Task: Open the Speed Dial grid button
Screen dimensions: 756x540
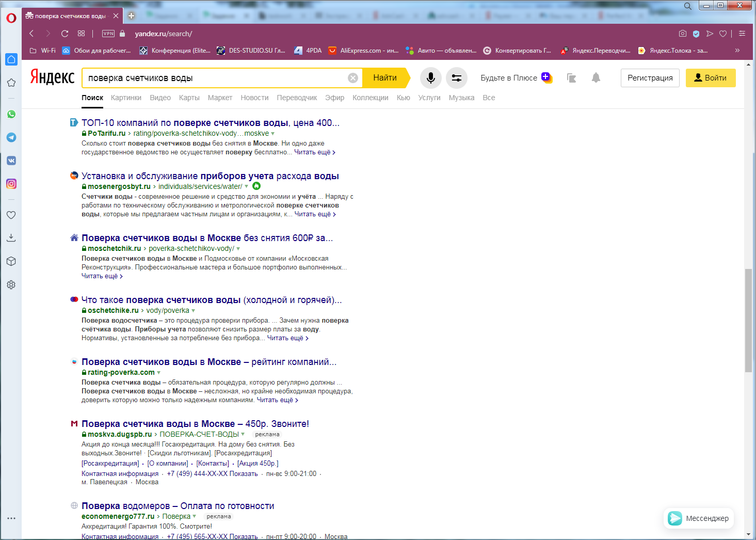Action: [x=81, y=34]
